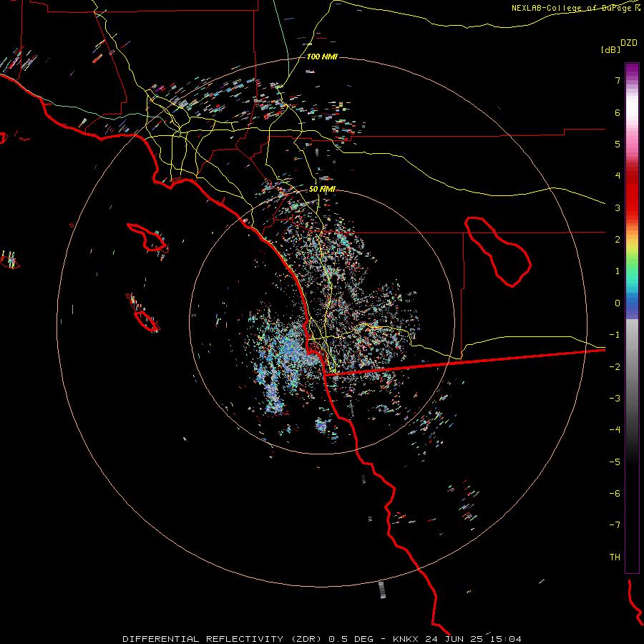Click the 2 value on color scale
Viewport: 644px width, 644px height.
[x=618, y=240]
